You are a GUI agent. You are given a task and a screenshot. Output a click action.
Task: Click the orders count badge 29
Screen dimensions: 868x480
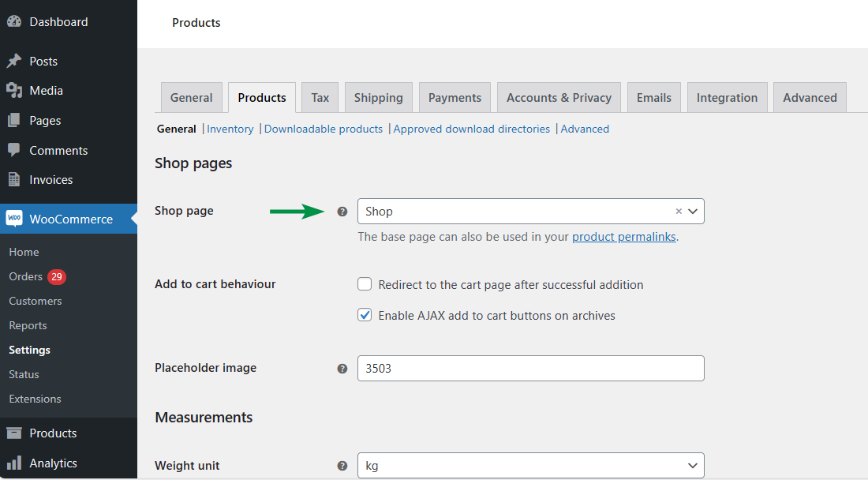[57, 276]
